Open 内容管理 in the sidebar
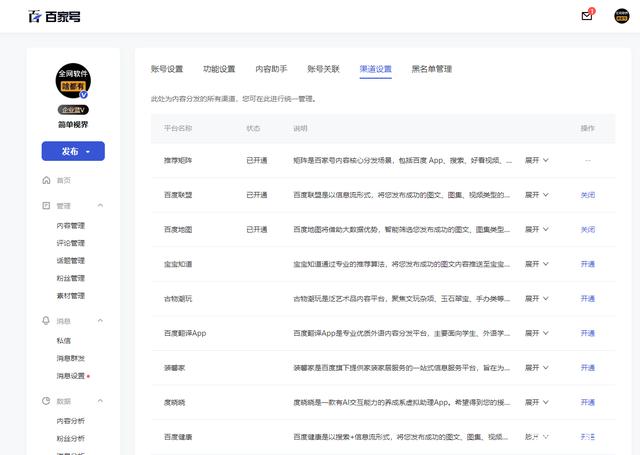This screenshot has width=640, height=455. (x=71, y=226)
